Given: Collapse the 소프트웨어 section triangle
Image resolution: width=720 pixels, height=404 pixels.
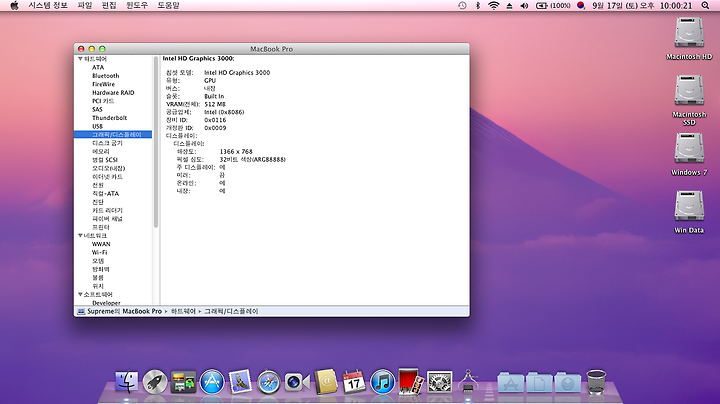Looking at the screenshot, I should point(80,294).
